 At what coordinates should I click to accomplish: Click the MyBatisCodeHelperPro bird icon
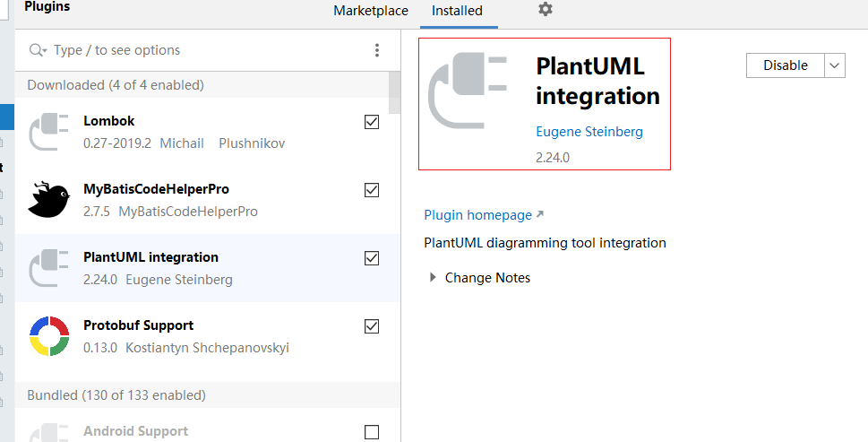(x=49, y=200)
